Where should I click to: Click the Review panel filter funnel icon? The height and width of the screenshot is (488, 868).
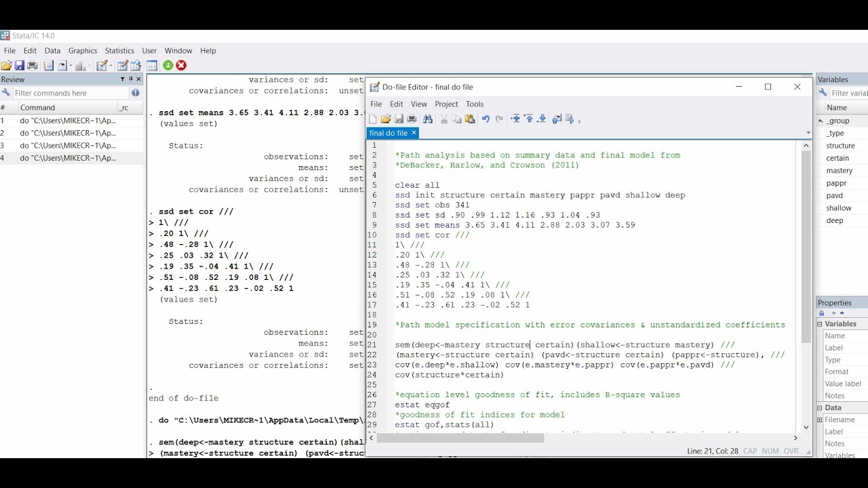coord(123,79)
